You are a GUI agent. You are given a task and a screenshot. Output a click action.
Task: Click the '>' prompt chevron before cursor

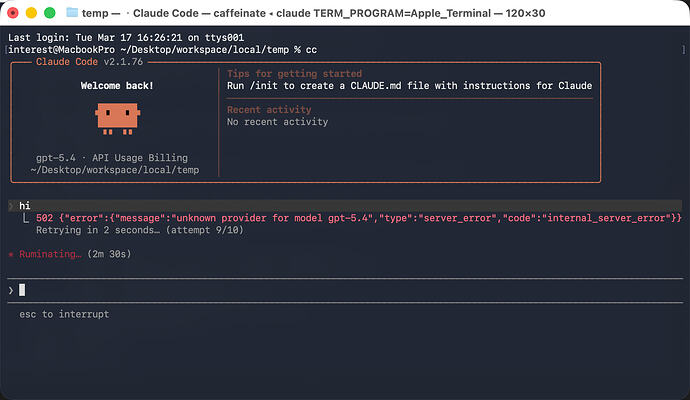pos(11,290)
